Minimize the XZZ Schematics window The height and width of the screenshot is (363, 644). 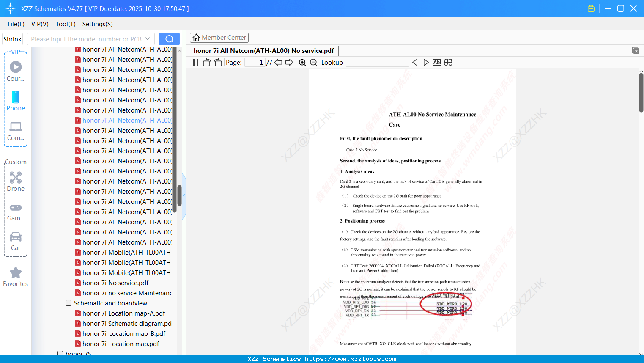click(608, 8)
